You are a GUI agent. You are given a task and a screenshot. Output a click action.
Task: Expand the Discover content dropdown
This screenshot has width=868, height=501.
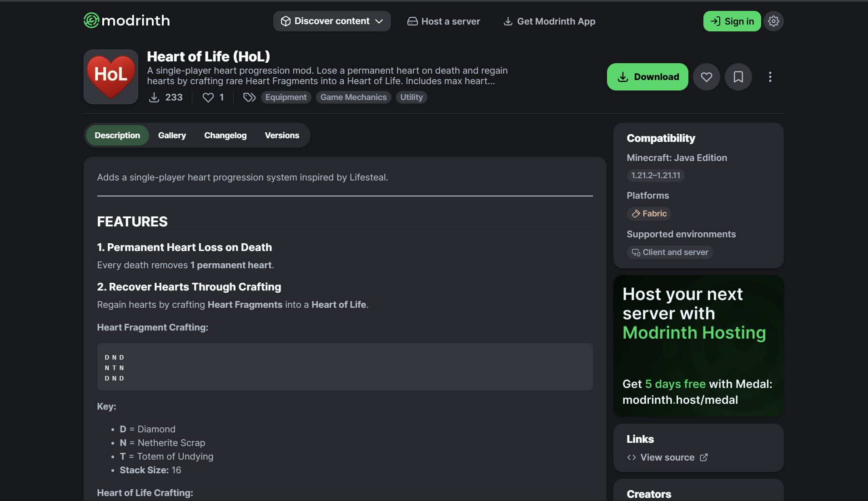click(331, 21)
